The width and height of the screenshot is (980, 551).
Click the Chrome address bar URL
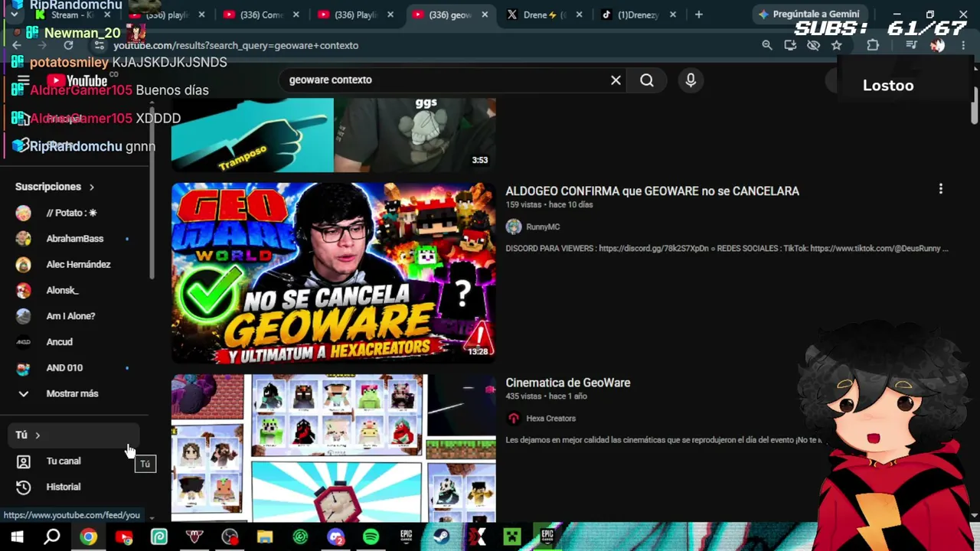(x=236, y=45)
